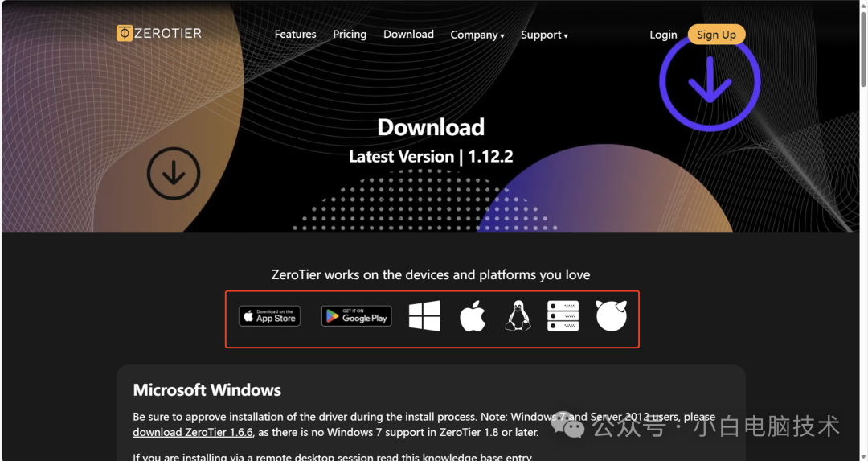Expand the Company dropdown menu

click(x=477, y=35)
